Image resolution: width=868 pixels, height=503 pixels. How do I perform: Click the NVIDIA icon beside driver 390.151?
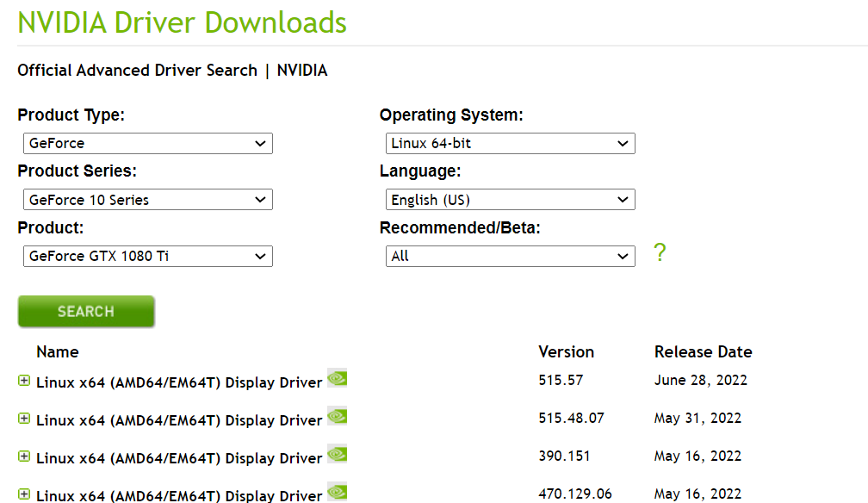[338, 454]
